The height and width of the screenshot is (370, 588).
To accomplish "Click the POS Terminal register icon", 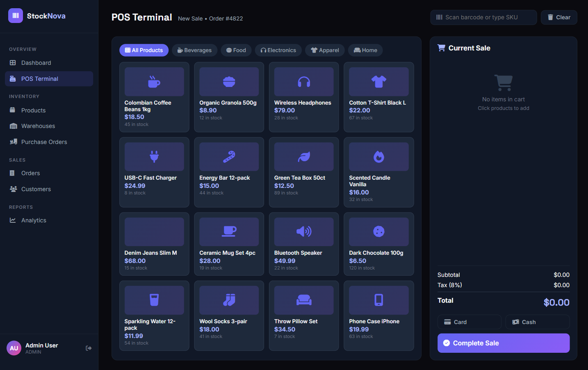I will [13, 79].
